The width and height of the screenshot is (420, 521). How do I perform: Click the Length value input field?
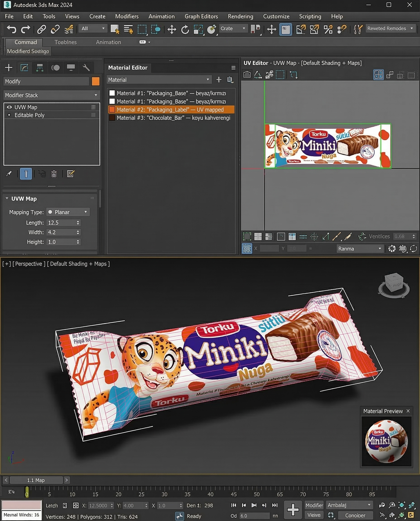61,223
